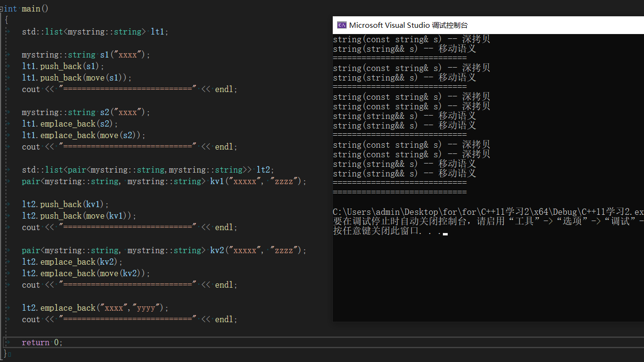Click the debug console window icon

tap(342, 25)
